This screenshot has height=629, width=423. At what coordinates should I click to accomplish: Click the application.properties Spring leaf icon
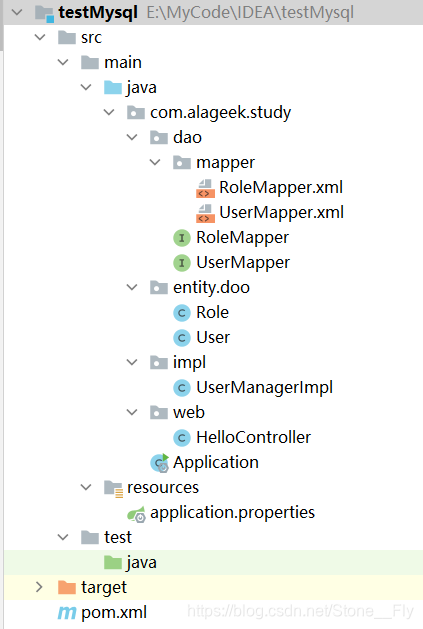136,513
